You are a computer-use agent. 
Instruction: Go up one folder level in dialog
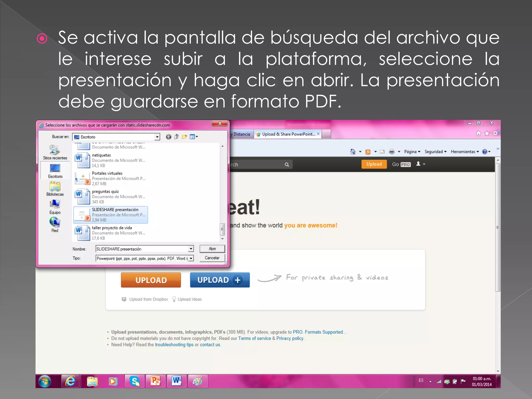176,137
